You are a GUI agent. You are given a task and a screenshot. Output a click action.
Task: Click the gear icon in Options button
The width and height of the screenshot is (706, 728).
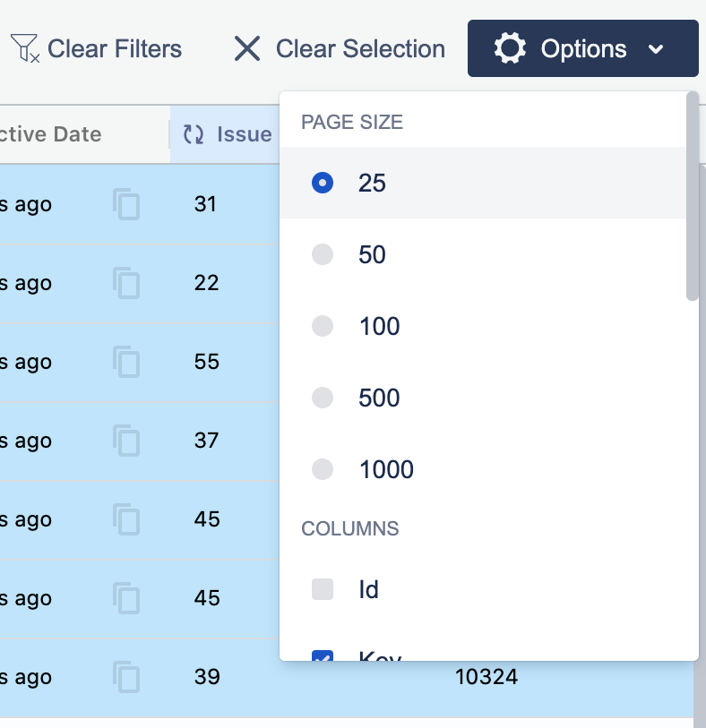click(510, 48)
